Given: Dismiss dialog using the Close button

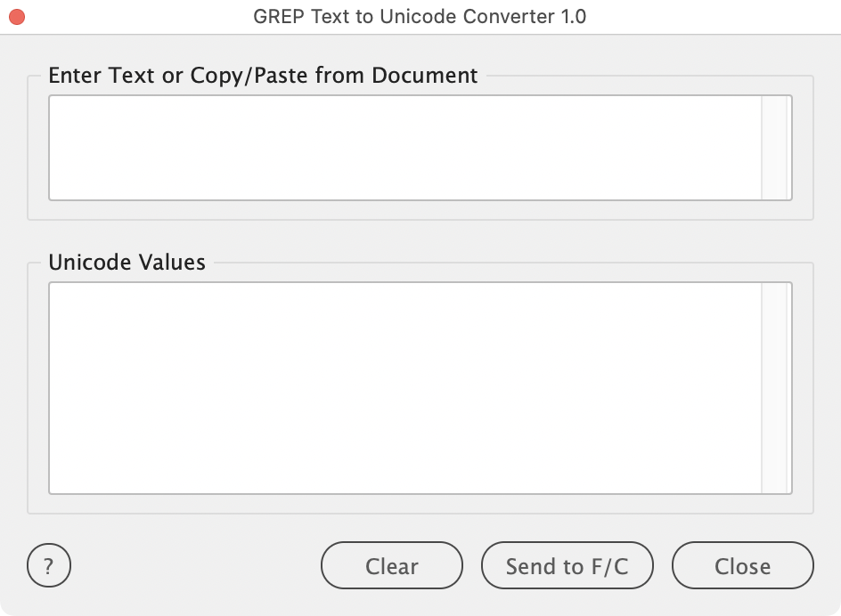Looking at the screenshot, I should [742, 565].
